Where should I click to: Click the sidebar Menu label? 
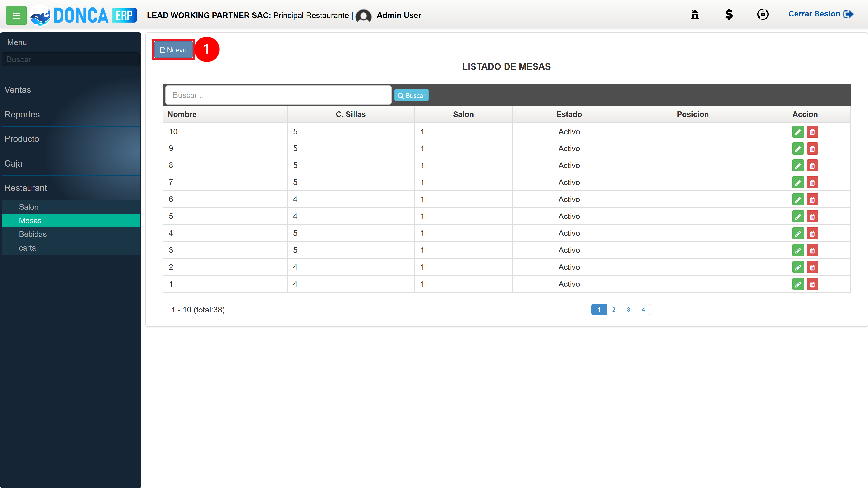(x=17, y=42)
